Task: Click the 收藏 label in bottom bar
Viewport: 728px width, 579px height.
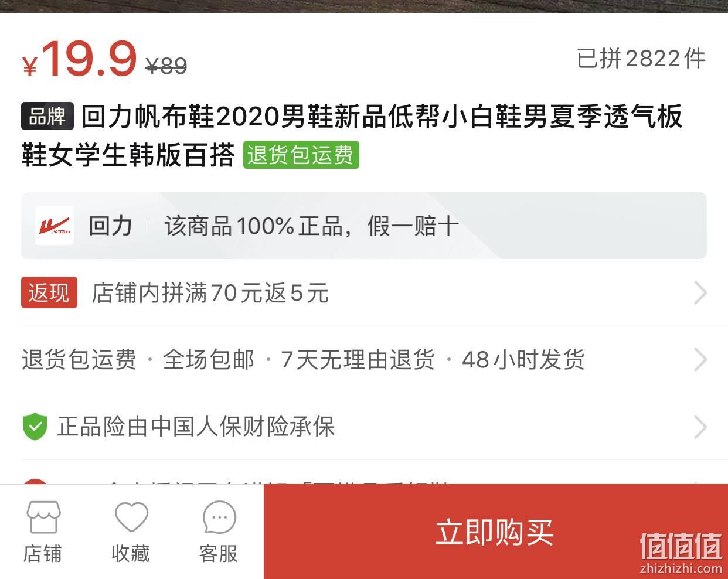Action: pos(131,553)
